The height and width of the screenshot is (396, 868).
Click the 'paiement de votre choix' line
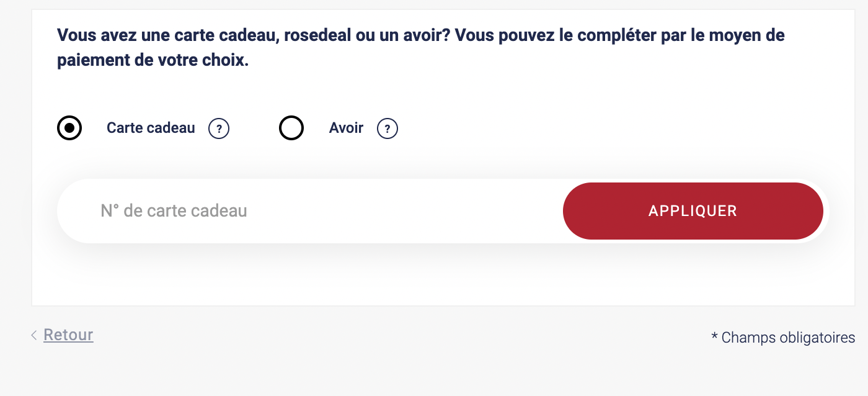(x=153, y=61)
